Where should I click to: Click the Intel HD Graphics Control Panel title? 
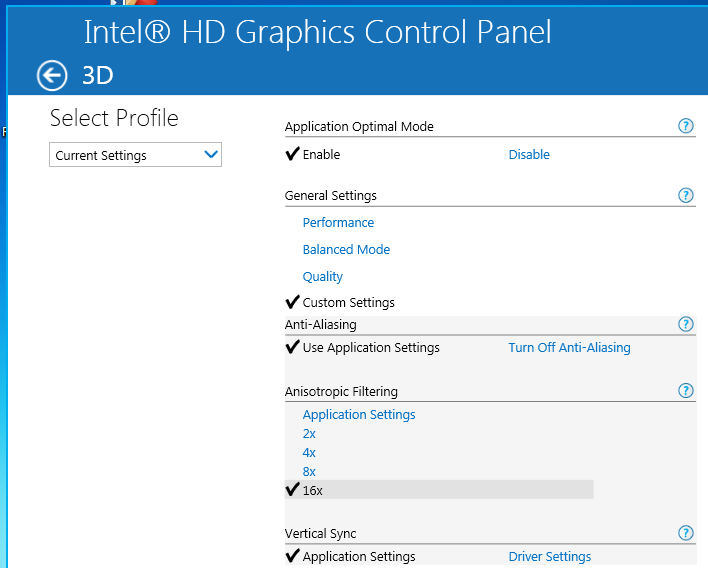tap(317, 33)
